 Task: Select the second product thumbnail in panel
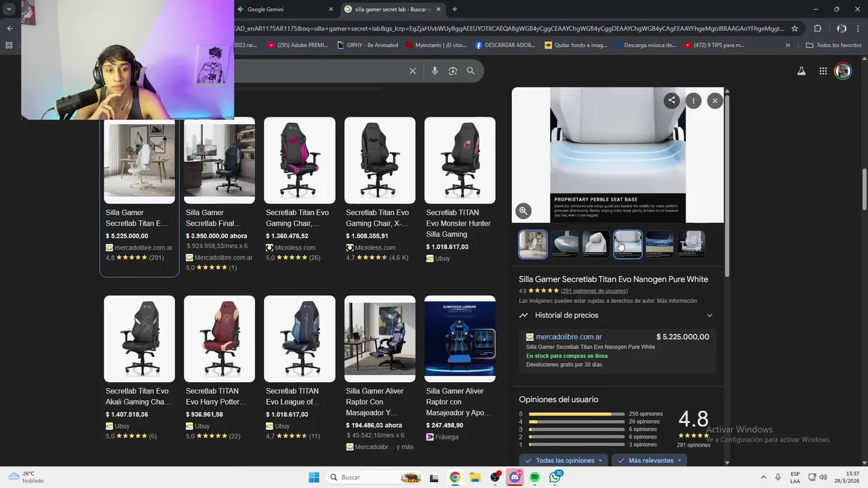(x=565, y=244)
